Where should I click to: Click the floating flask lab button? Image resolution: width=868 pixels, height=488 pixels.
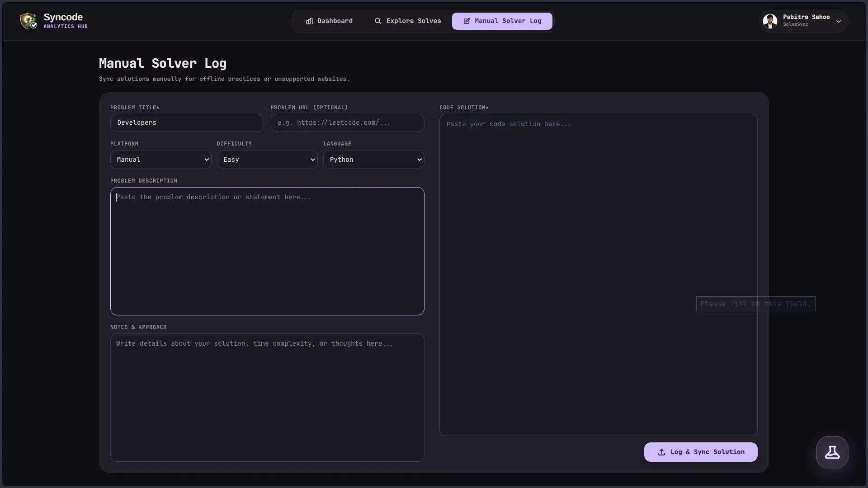click(832, 452)
